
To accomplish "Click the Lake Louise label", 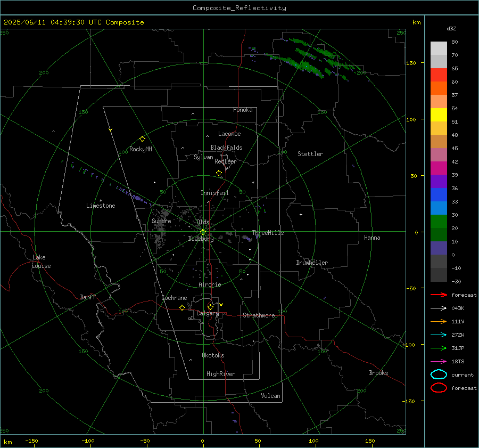I will click(41, 262).
